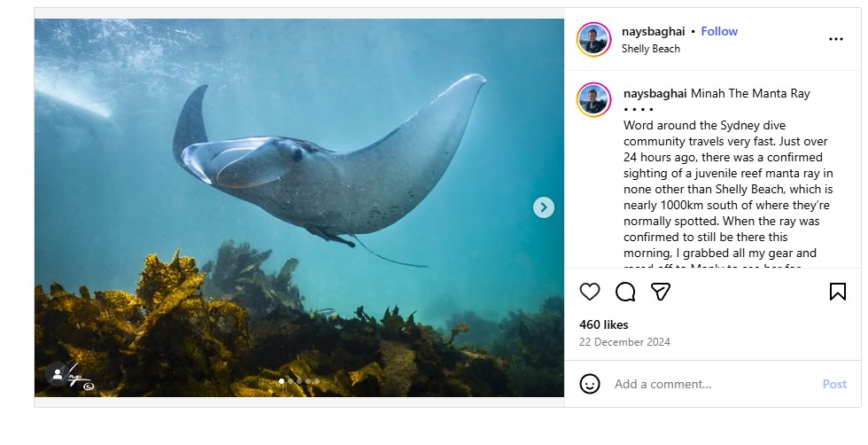
Task: Jump to the second carousel dot
Action: [x=291, y=381]
